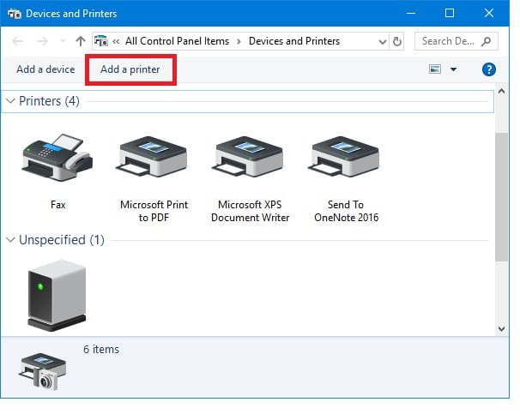Click the Forward navigation arrow
Viewport: 520px width, 420px height.
click(x=42, y=41)
